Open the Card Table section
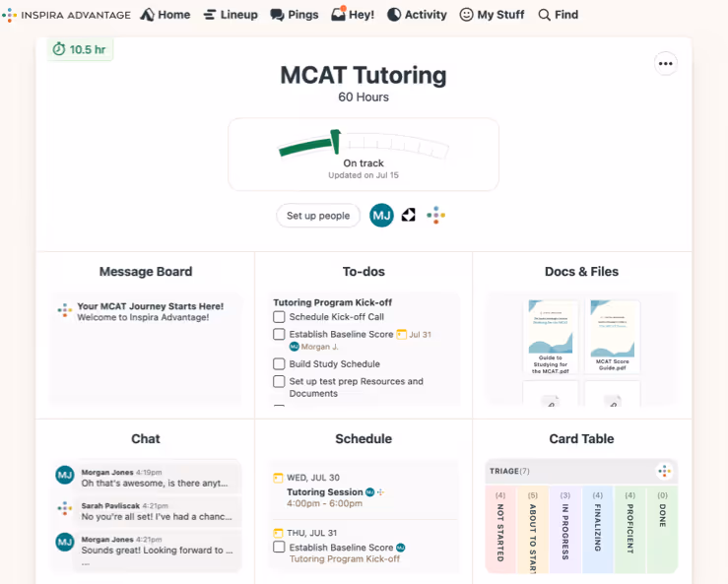This screenshot has width=728, height=584. pyautogui.click(x=581, y=438)
